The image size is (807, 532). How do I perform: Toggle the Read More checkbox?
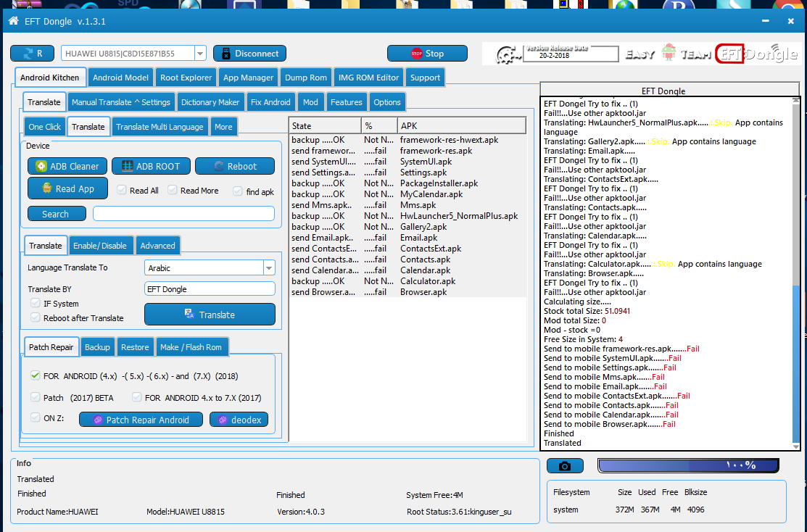pyautogui.click(x=173, y=190)
